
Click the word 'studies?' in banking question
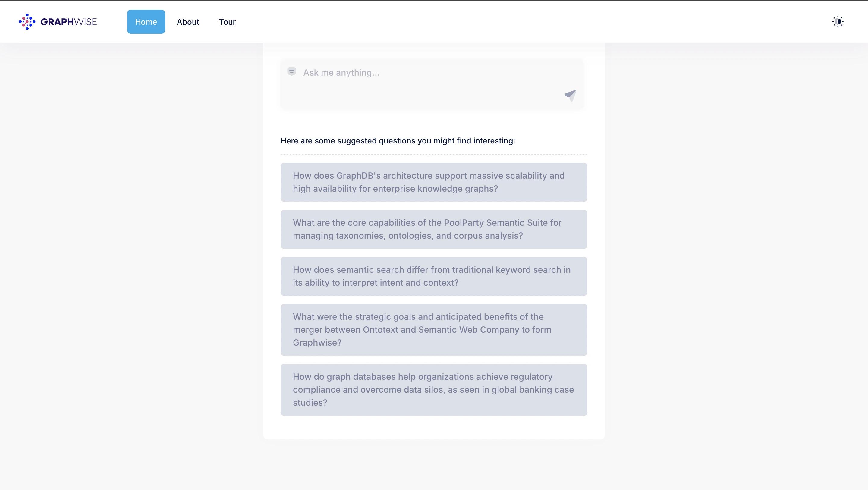click(x=310, y=403)
